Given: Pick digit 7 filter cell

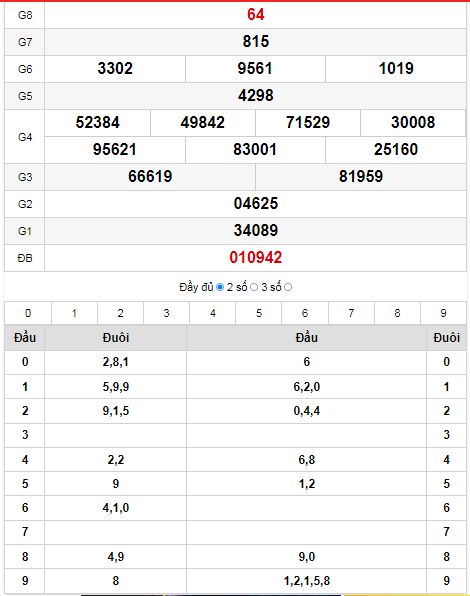Looking at the screenshot, I should click(x=351, y=313).
